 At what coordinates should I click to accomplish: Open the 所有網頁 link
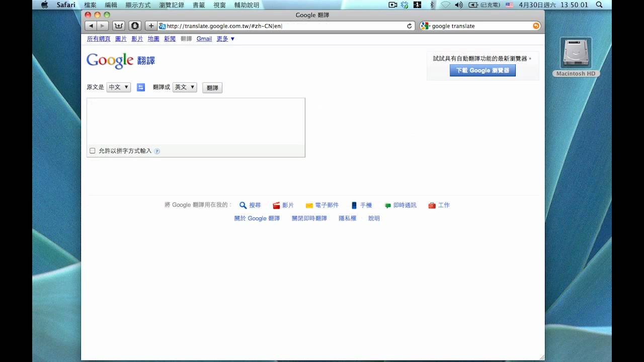(99, 39)
